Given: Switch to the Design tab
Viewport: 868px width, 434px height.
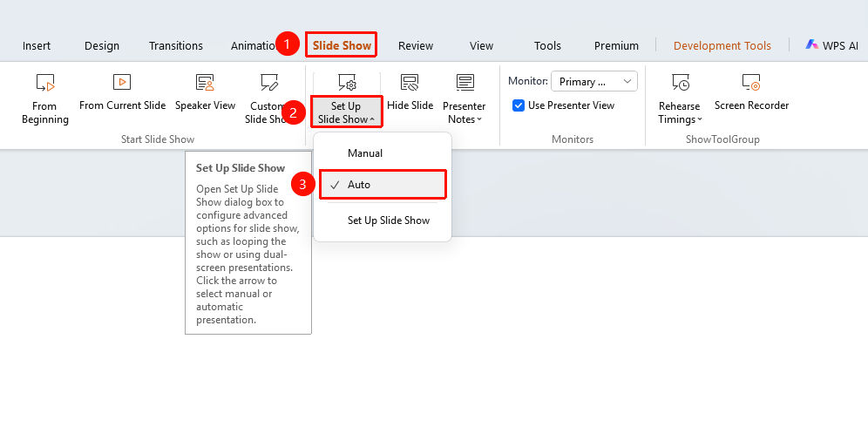Looking at the screenshot, I should [102, 46].
